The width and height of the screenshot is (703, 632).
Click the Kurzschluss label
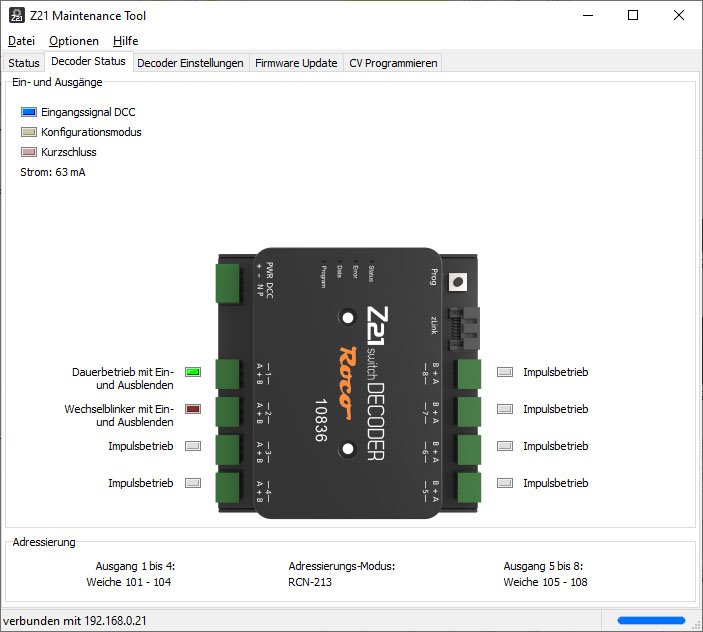[x=69, y=152]
